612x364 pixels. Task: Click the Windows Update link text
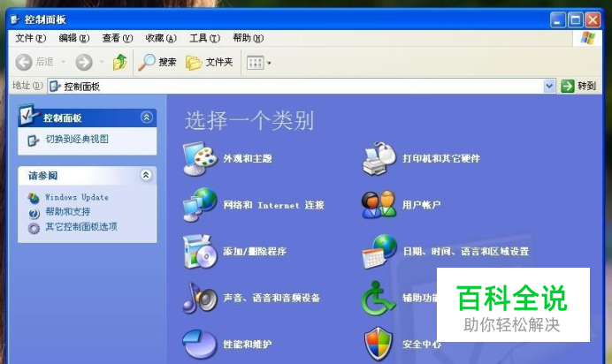coord(76,197)
